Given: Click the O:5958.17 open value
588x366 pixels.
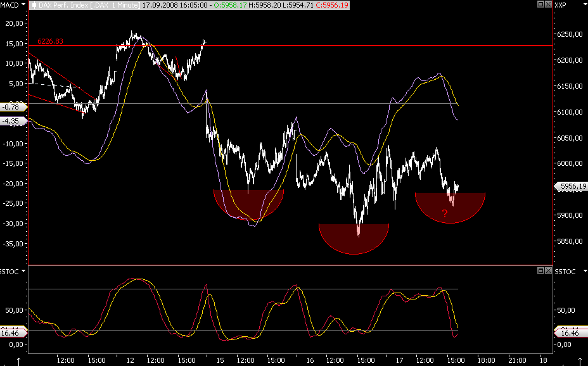Looking at the screenshot, I should (x=231, y=5).
